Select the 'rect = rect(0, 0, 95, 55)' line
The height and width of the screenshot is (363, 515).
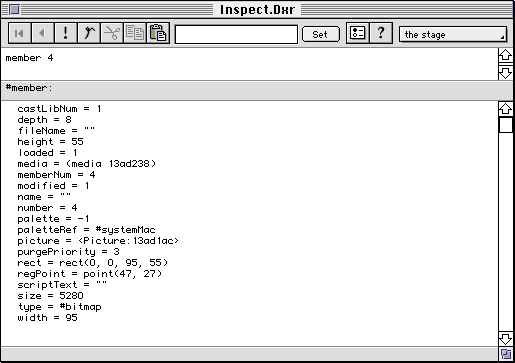tap(93, 263)
